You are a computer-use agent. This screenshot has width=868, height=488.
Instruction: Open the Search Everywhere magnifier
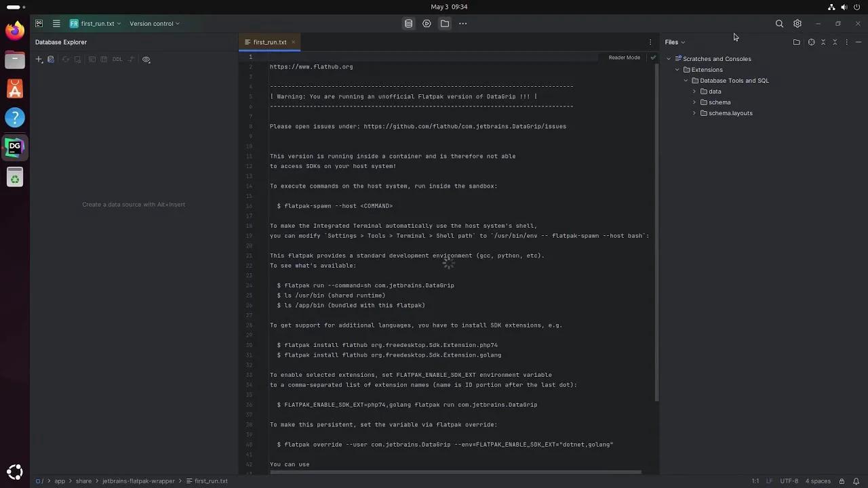point(779,24)
